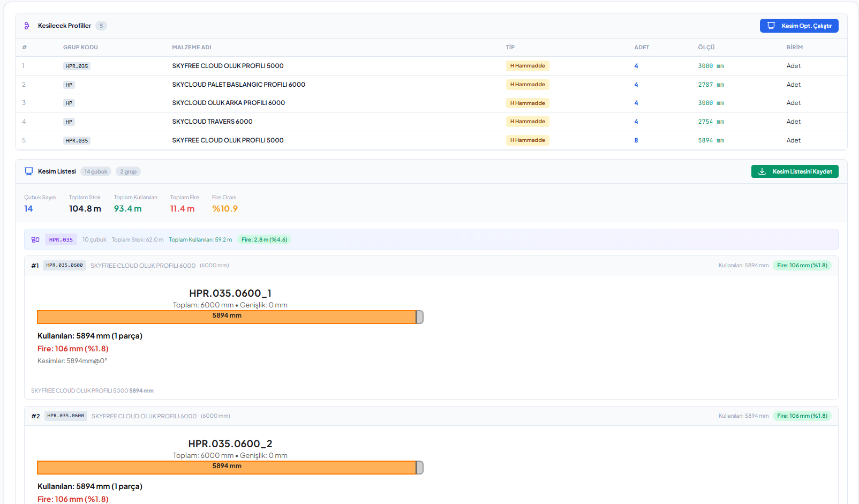Click the HPR.035.0600 code badge beside #1
Image resolution: width=859 pixels, height=504 pixels.
coord(64,265)
